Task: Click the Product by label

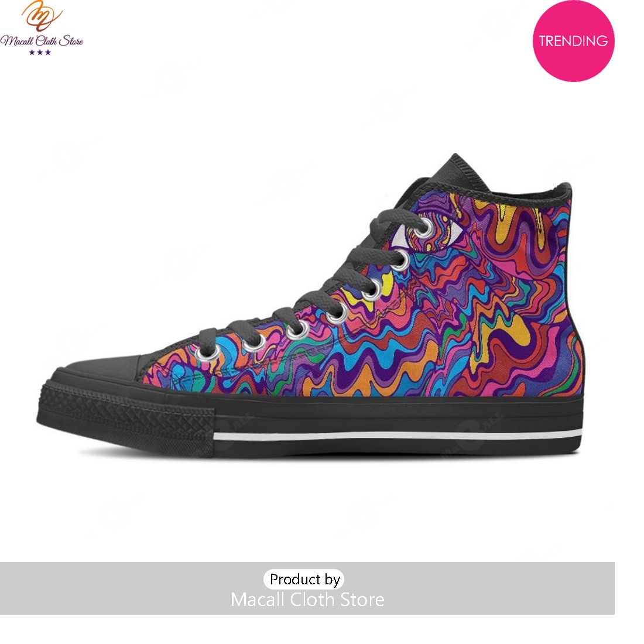Action: [x=304, y=579]
